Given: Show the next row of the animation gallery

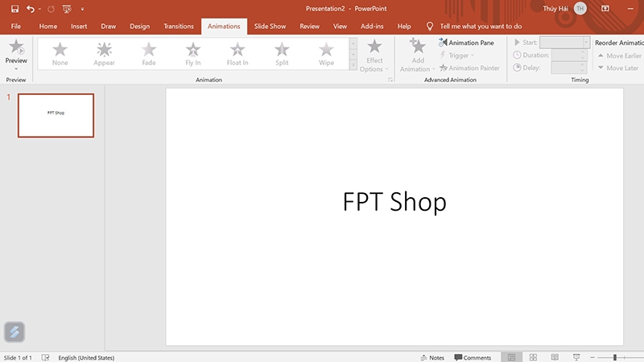Looking at the screenshot, I should pos(353,54).
